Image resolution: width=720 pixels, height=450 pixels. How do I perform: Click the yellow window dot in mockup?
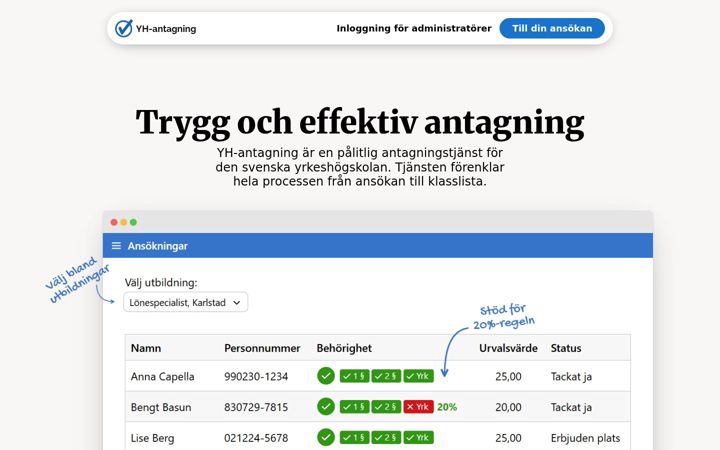click(x=124, y=222)
